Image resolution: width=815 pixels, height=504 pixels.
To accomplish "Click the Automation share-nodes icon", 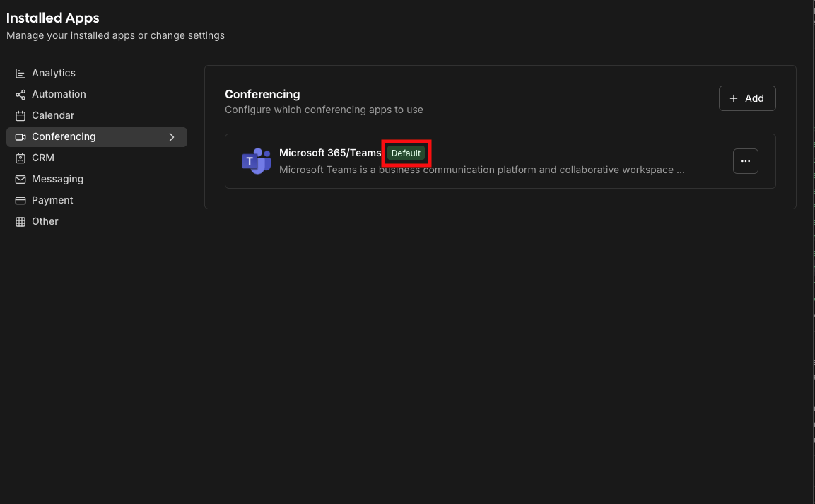I will pos(20,95).
